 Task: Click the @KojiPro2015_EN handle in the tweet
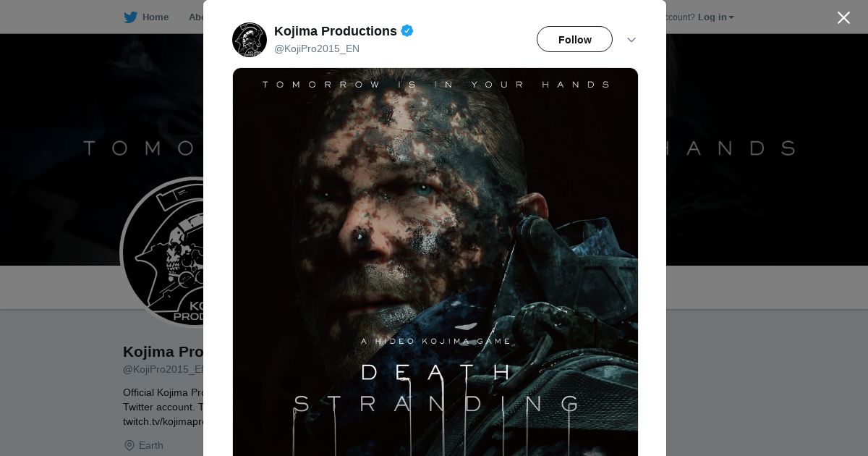click(316, 48)
